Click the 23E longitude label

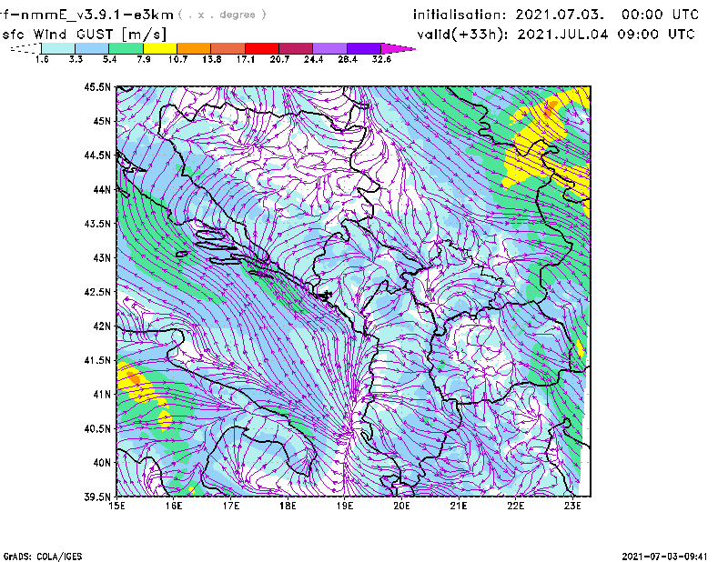(x=573, y=506)
